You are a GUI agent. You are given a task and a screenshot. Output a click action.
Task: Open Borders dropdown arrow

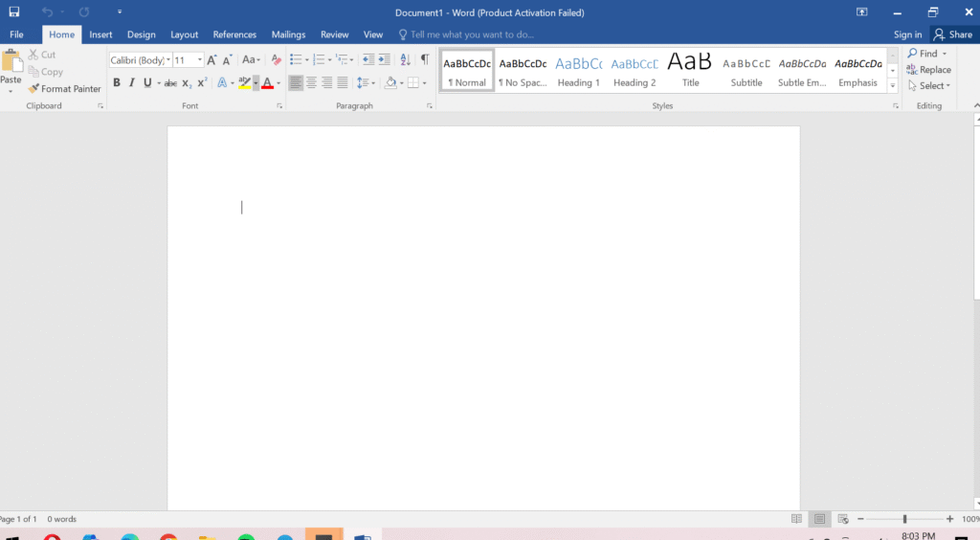[x=424, y=82]
